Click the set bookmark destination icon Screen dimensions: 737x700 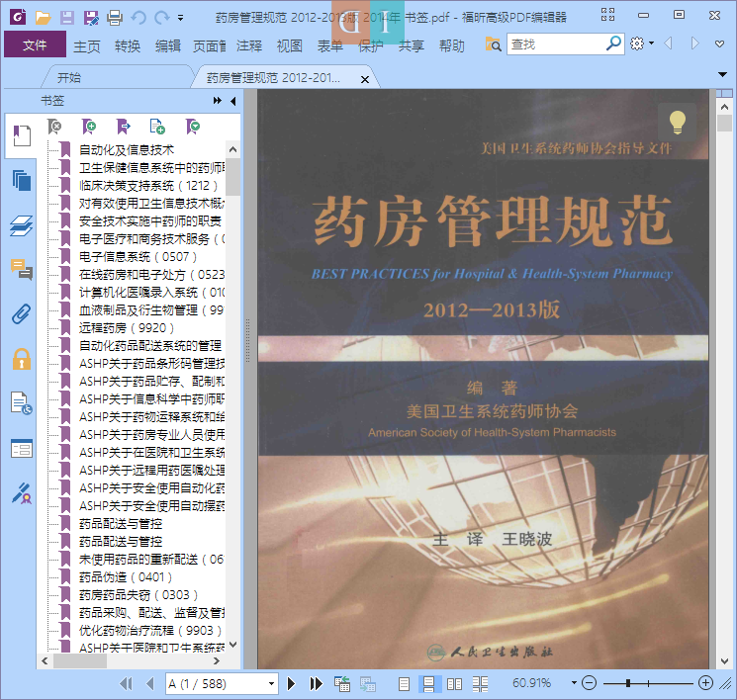(123, 127)
